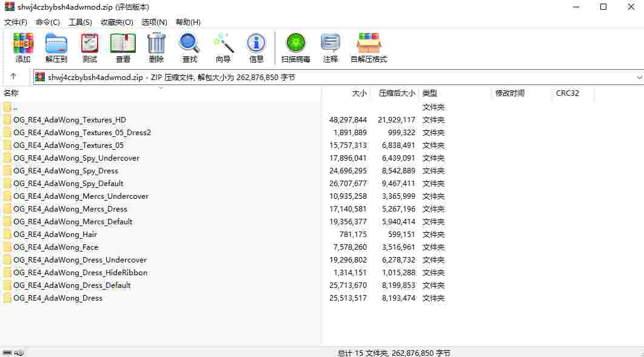
Task: Click the archive path address field
Action: pos(339,77)
